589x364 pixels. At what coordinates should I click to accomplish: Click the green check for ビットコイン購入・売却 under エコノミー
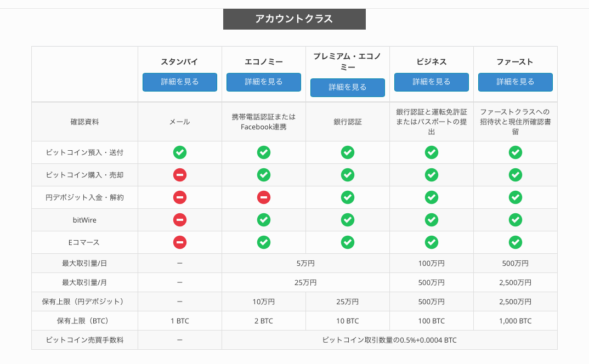point(264,175)
